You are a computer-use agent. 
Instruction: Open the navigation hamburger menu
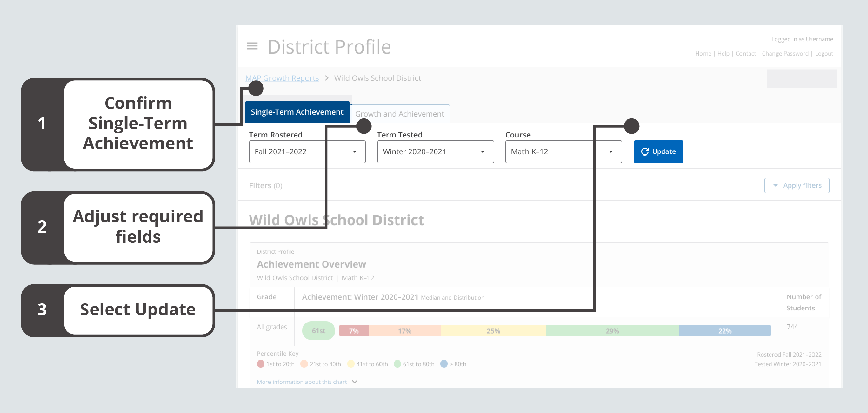(252, 46)
